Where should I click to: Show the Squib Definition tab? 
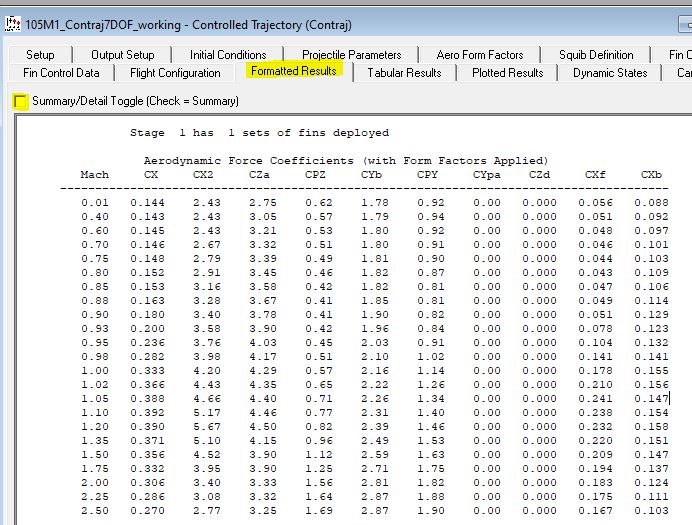click(596, 55)
